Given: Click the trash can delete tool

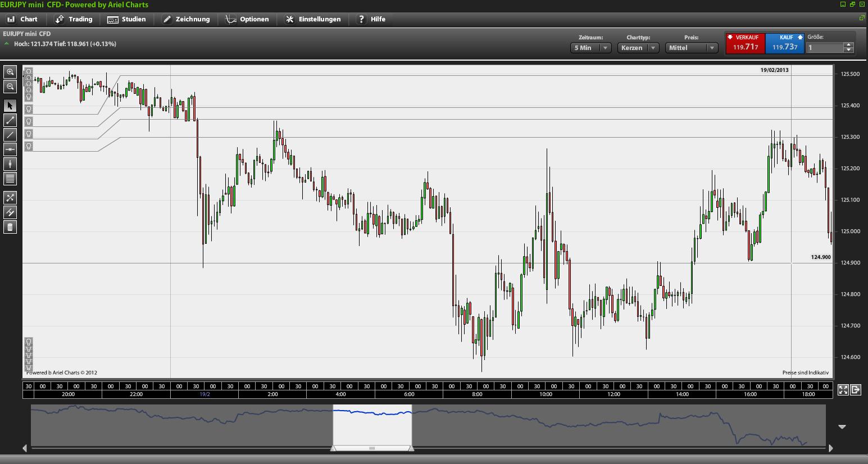Looking at the screenshot, I should tap(10, 227).
